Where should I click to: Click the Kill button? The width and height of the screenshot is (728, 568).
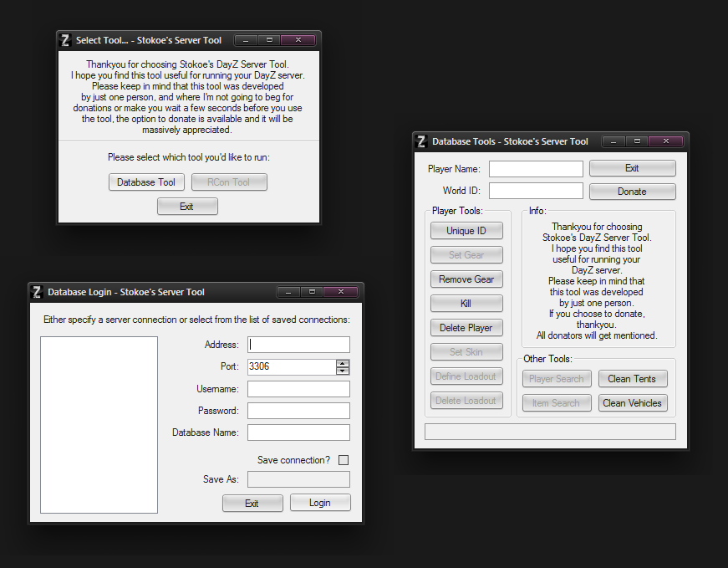(466, 304)
